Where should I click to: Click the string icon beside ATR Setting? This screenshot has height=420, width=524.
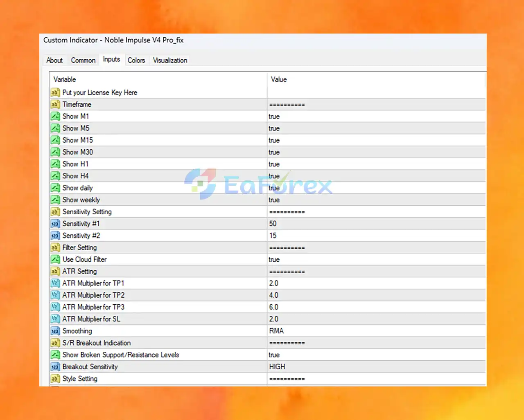[55, 271]
